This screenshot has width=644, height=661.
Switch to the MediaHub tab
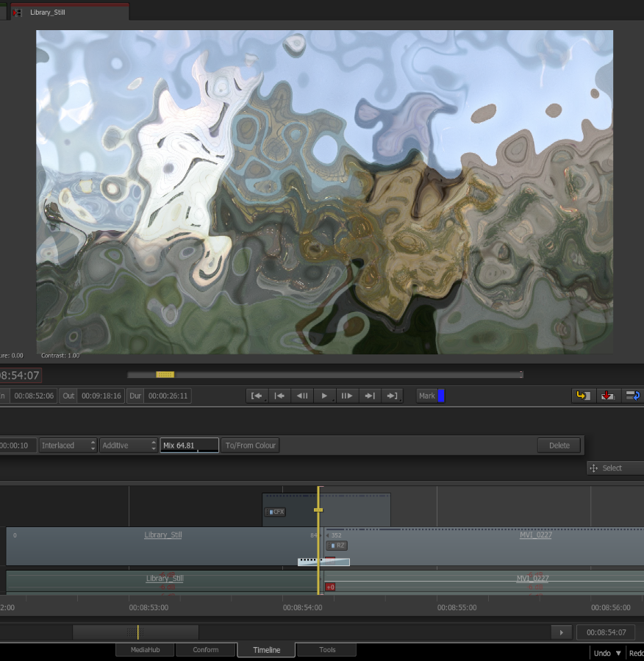pos(145,650)
